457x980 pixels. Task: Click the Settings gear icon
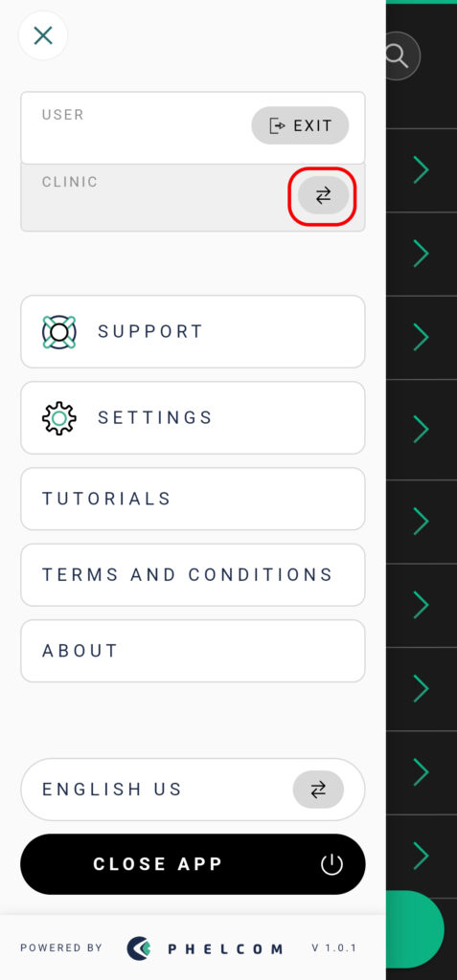tap(59, 418)
